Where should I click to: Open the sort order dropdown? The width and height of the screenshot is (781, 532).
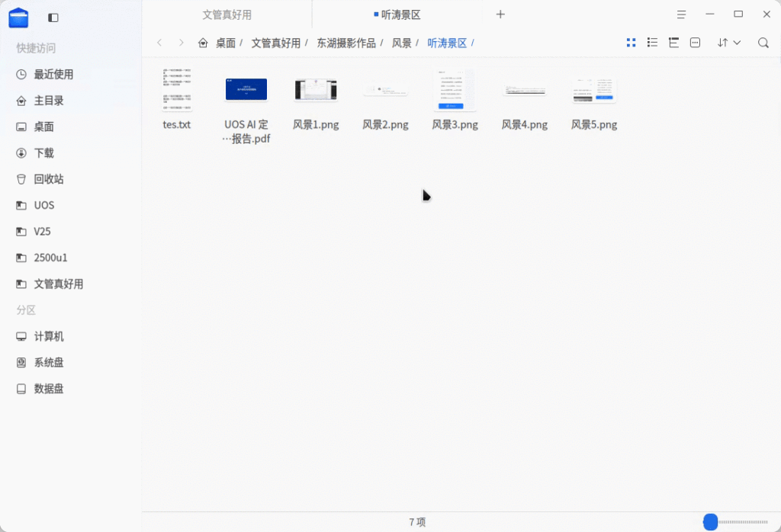tap(728, 43)
